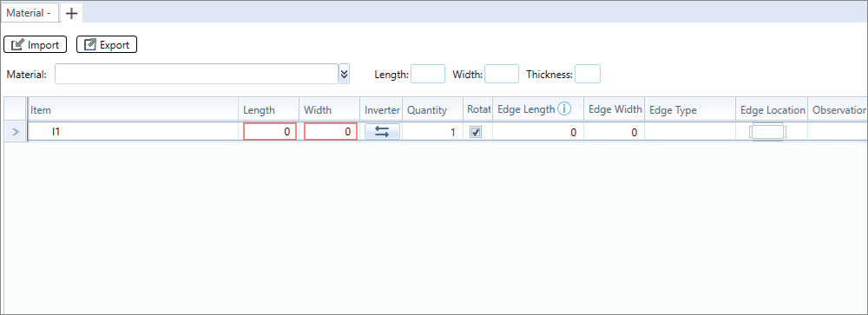Edit the Length cell of row I1
Viewport: 868px width, 315px height.
270,132
